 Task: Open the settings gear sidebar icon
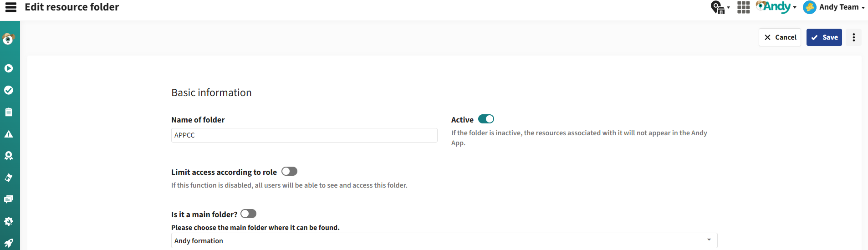click(9, 221)
